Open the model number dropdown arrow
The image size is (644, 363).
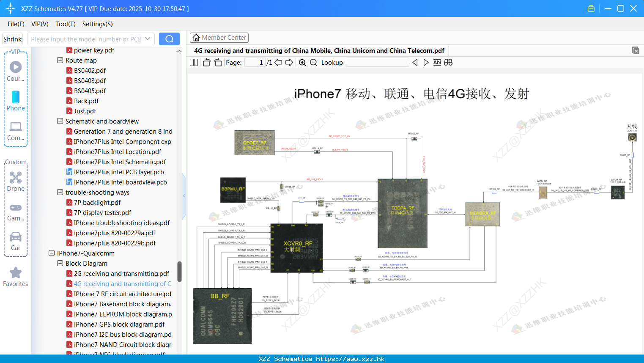148,39
